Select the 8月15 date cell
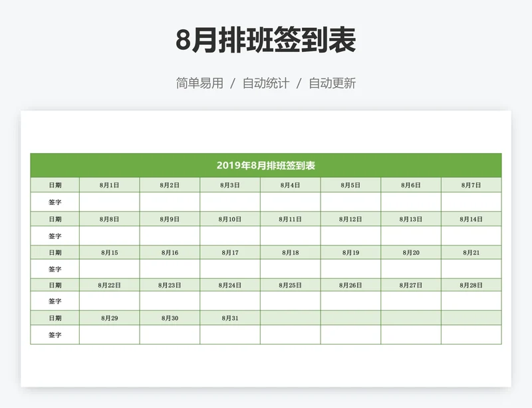 110,252
